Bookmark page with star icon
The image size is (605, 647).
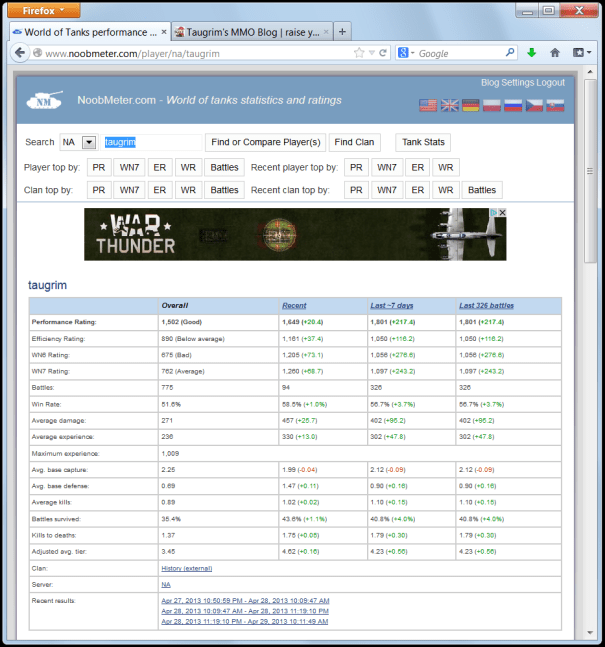tap(359, 53)
